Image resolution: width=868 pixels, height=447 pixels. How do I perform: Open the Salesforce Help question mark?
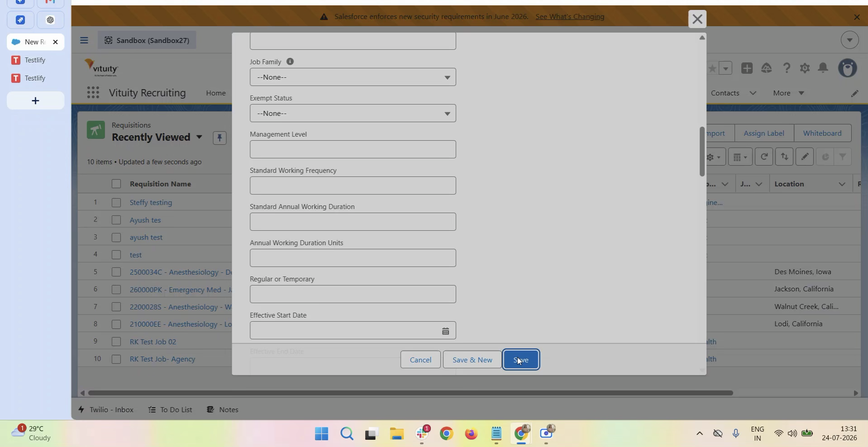[787, 68]
